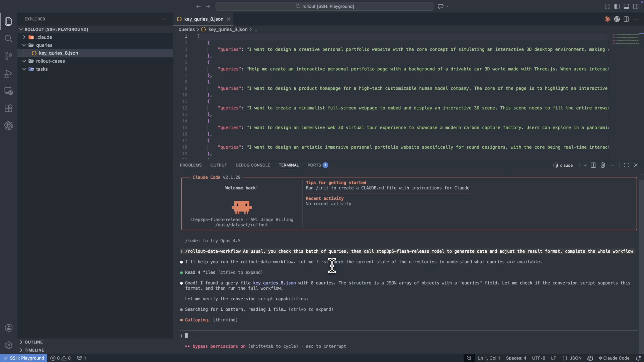Open Remote Explorer view
Screen dimensions: 644x362
(x=9, y=91)
